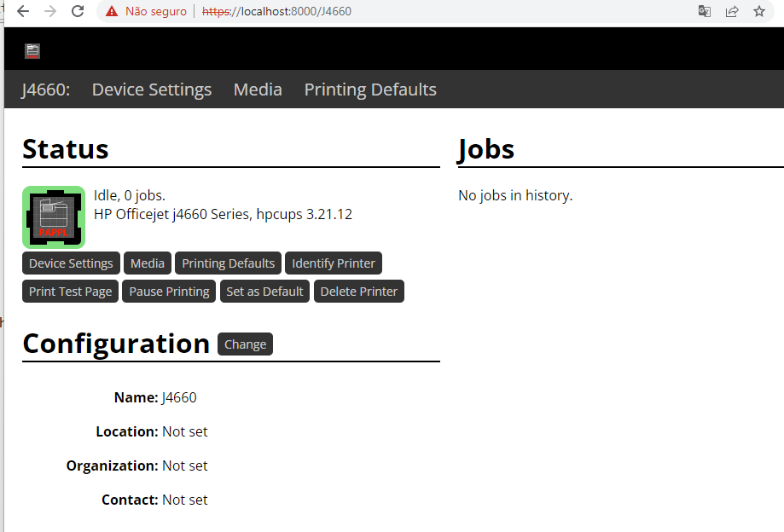Click the Change button beside Configuration
Viewport: 784px width, 532px height.
pyautogui.click(x=245, y=344)
